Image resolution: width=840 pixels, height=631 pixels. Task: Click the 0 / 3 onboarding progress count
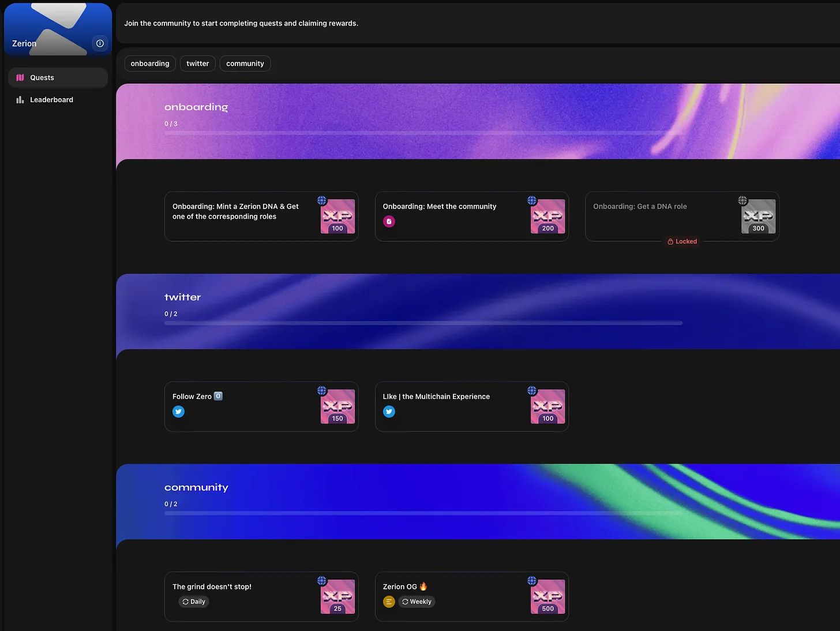tap(171, 124)
